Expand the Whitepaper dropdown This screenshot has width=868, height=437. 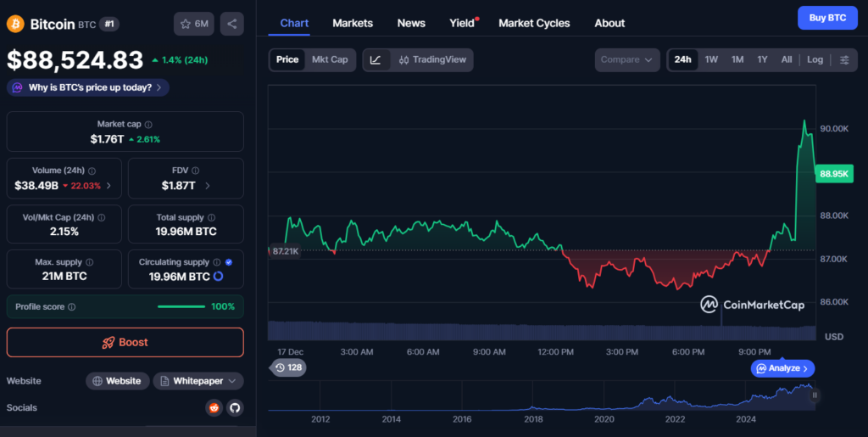(198, 381)
